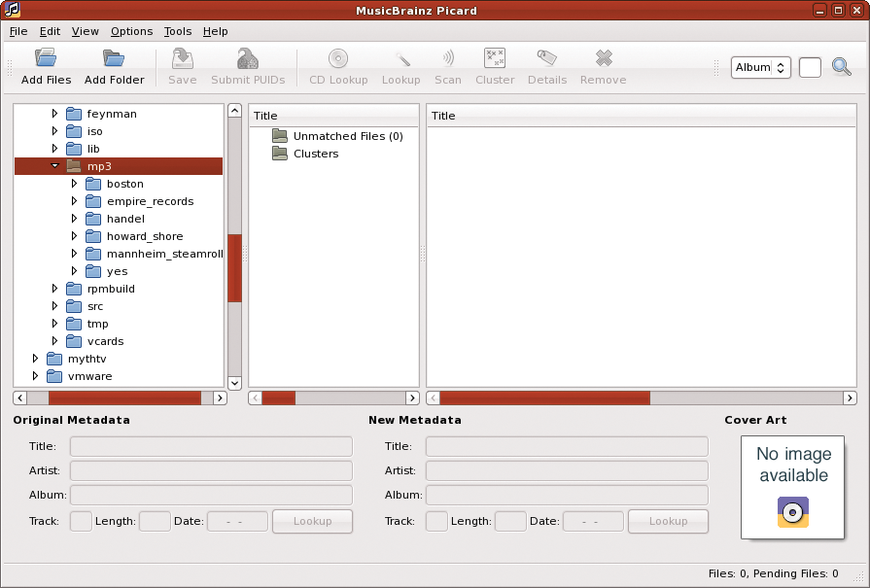Click the search magnifier icon

[x=842, y=67]
